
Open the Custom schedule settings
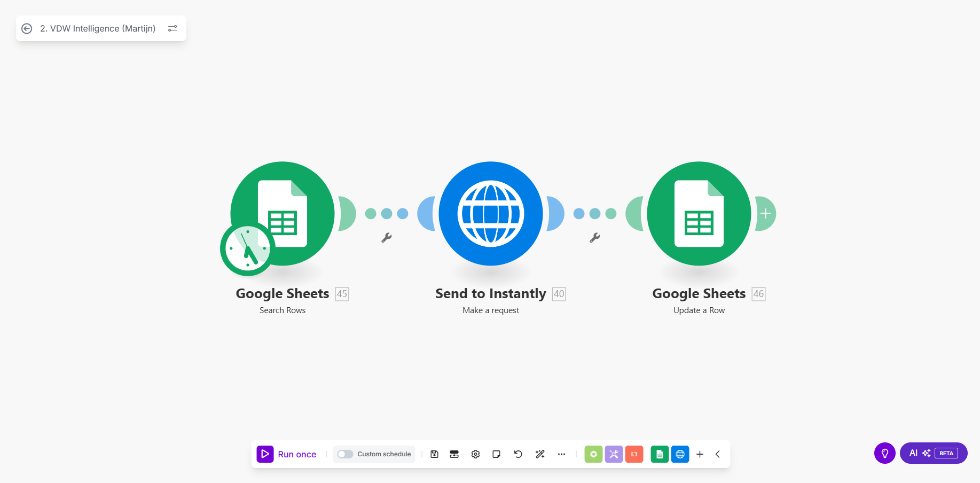click(x=384, y=454)
